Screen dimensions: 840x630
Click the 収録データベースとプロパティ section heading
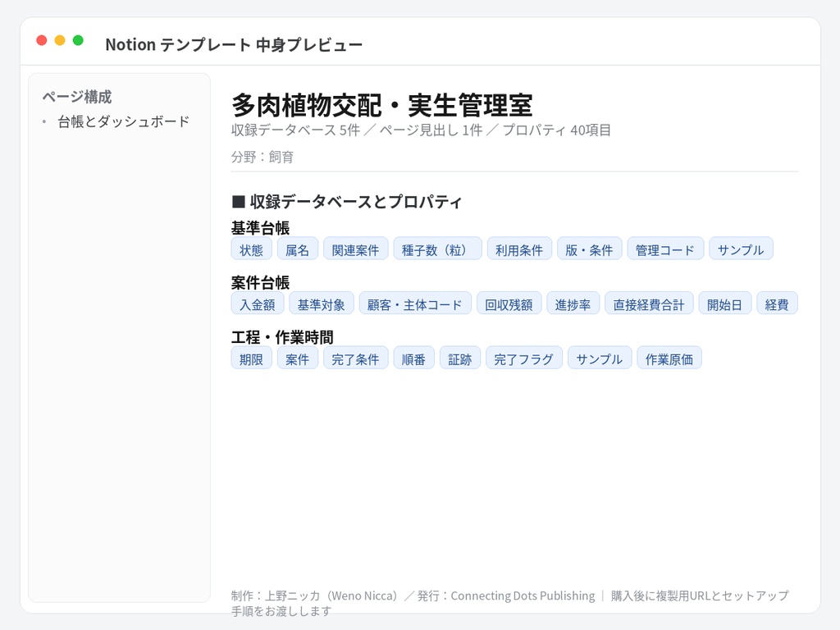(347, 202)
